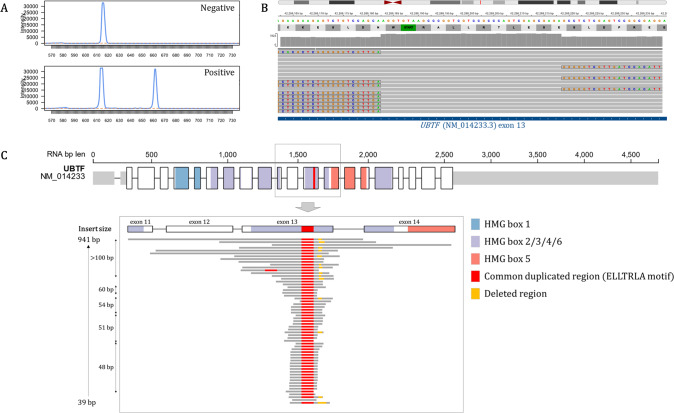Click the 'Positive' label in the lower electropherogram
The width and height of the screenshot is (674, 413).
coord(219,73)
